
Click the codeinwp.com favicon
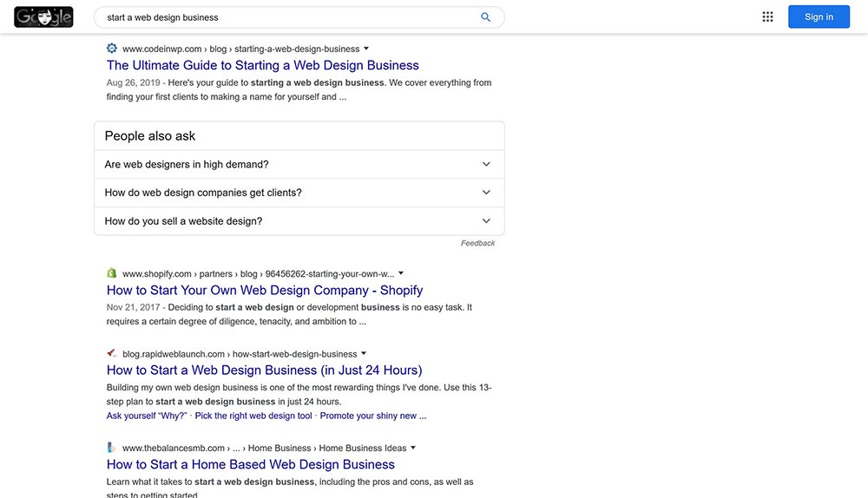point(112,48)
